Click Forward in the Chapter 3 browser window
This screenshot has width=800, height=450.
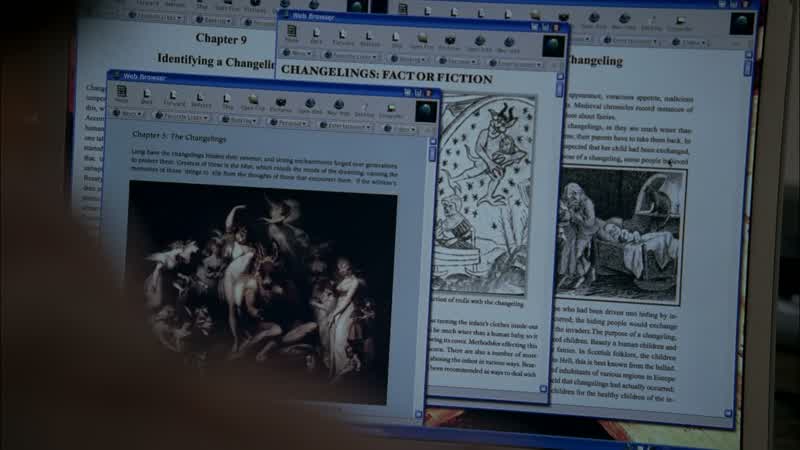click(x=173, y=97)
